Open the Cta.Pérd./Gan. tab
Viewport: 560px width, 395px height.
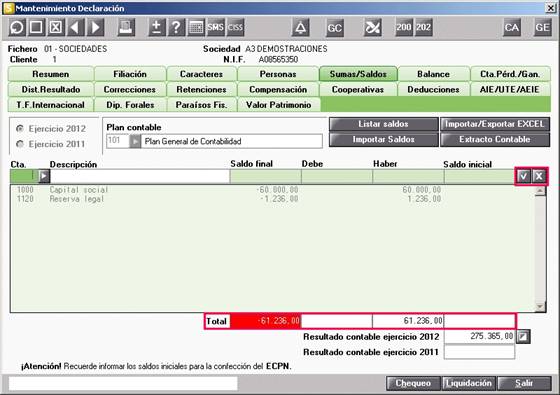click(510, 74)
